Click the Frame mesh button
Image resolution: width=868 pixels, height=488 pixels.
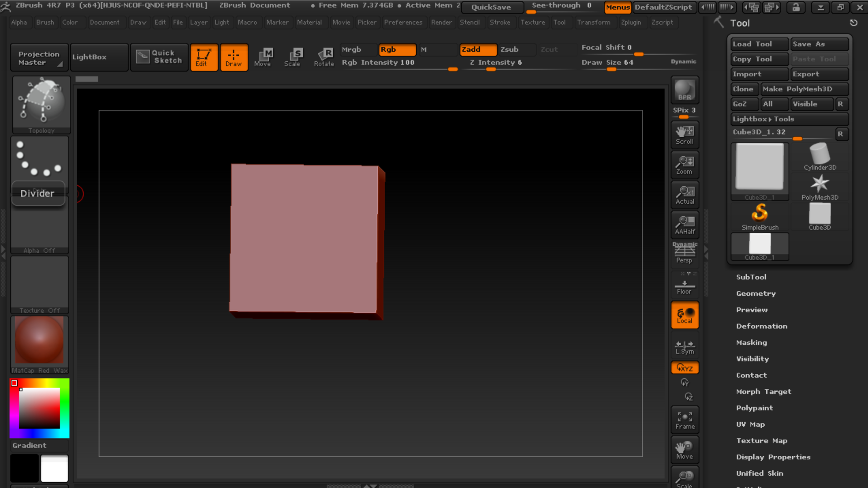pos(685,420)
